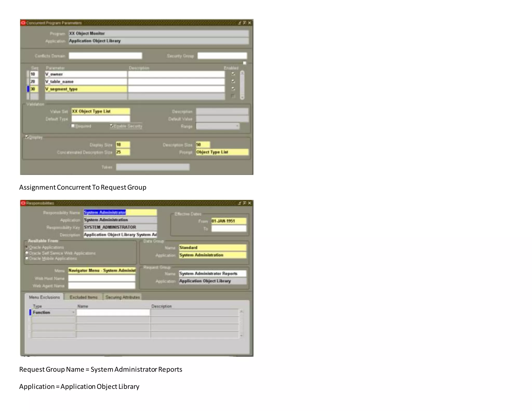Viewport: 532px width, 411px height.
Task: Click the Value Set field XX Object Type List
Action: coord(101,111)
